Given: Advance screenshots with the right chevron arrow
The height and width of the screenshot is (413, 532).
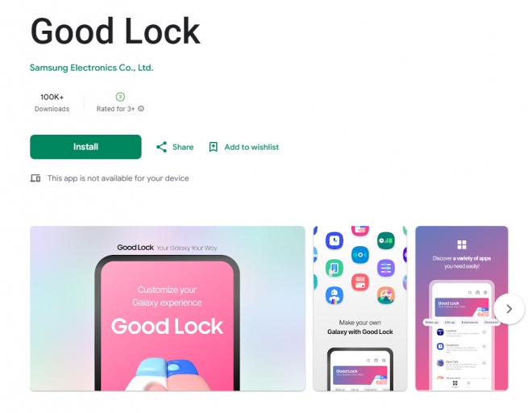Looking at the screenshot, I should (x=509, y=309).
